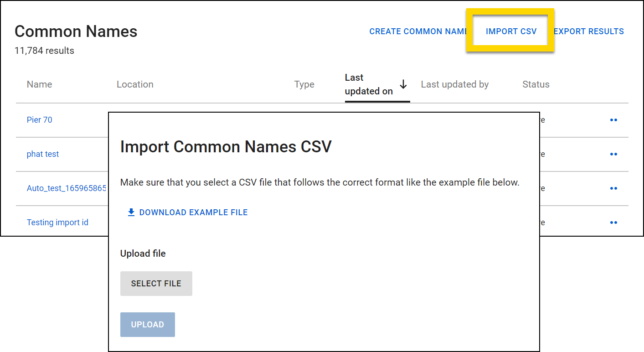This screenshot has height=352, width=644.
Task: Toggle the sort arrow on Last updated on
Action: pyautogui.click(x=403, y=84)
